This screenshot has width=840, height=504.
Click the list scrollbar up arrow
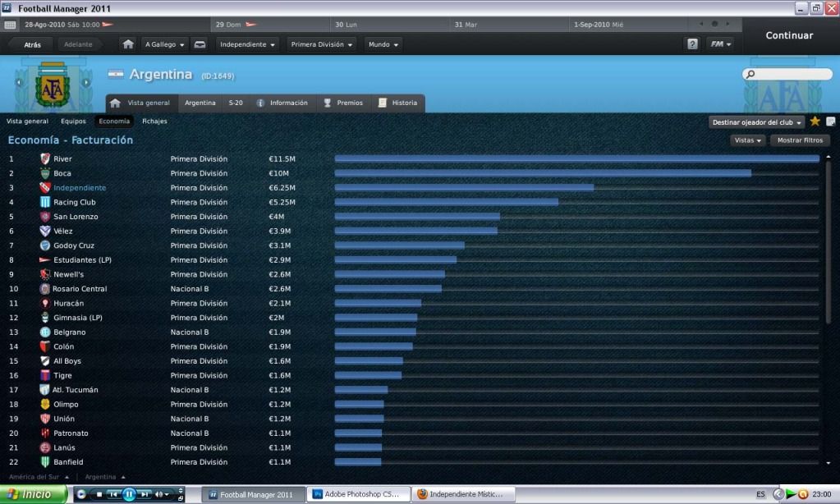pyautogui.click(x=829, y=157)
